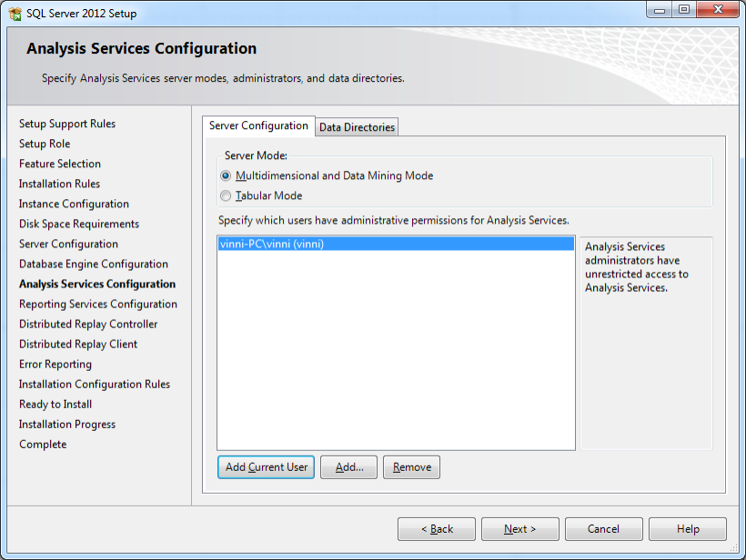The width and height of the screenshot is (746, 560).
Task: Go to the previous step with Back
Action: point(437,529)
